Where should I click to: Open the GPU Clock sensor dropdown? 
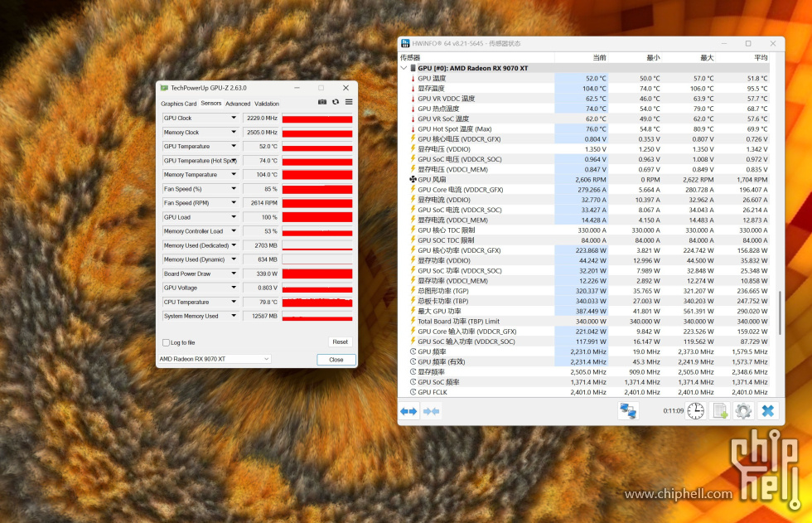coord(234,118)
